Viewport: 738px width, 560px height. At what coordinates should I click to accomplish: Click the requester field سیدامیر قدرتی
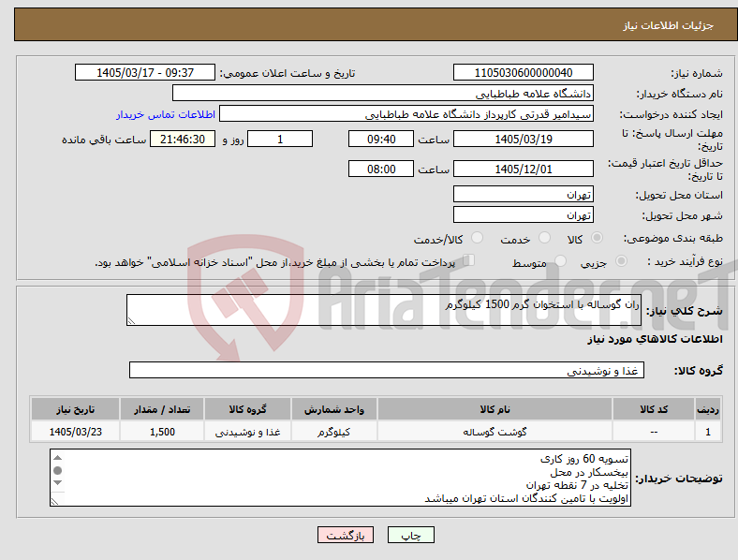pyautogui.click(x=406, y=114)
